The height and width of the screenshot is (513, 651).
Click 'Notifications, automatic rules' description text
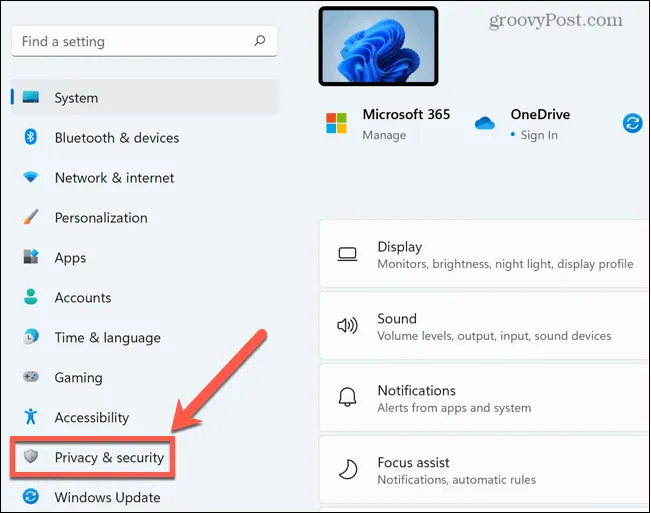click(457, 480)
